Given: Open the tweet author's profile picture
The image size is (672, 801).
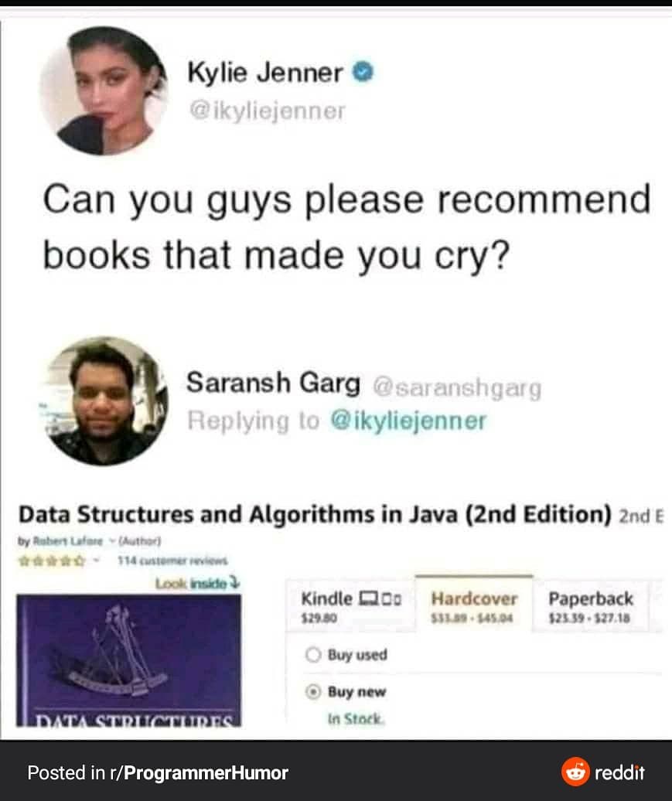Looking at the screenshot, I should coord(104,91).
